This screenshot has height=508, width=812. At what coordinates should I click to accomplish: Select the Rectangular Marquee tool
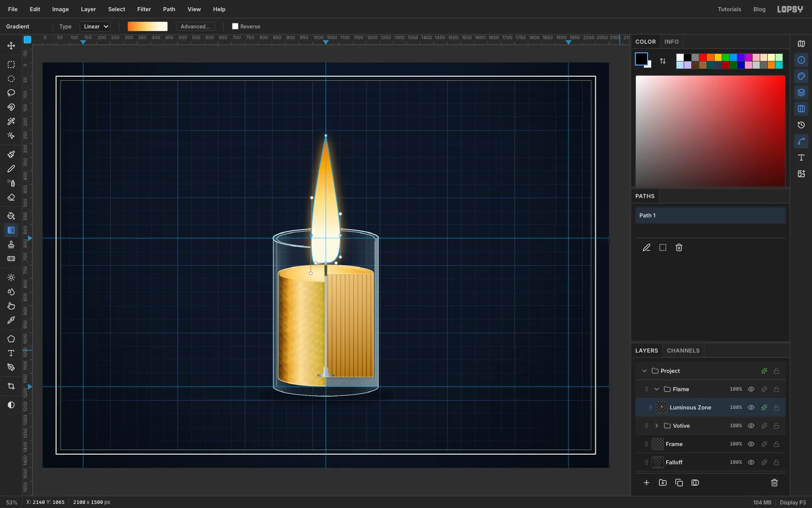11,65
